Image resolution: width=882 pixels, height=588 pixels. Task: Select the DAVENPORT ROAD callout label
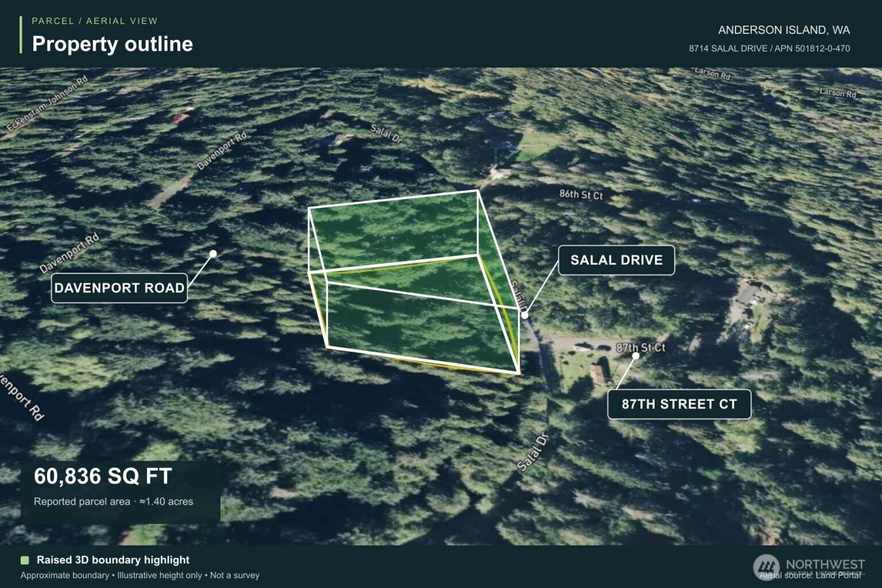(x=119, y=288)
